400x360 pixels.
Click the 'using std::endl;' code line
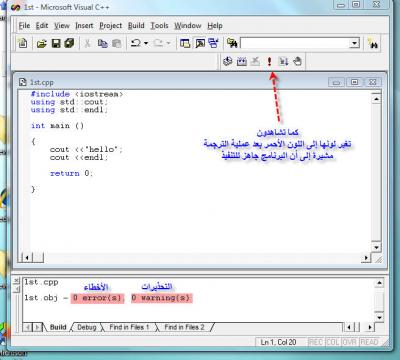tap(69, 110)
